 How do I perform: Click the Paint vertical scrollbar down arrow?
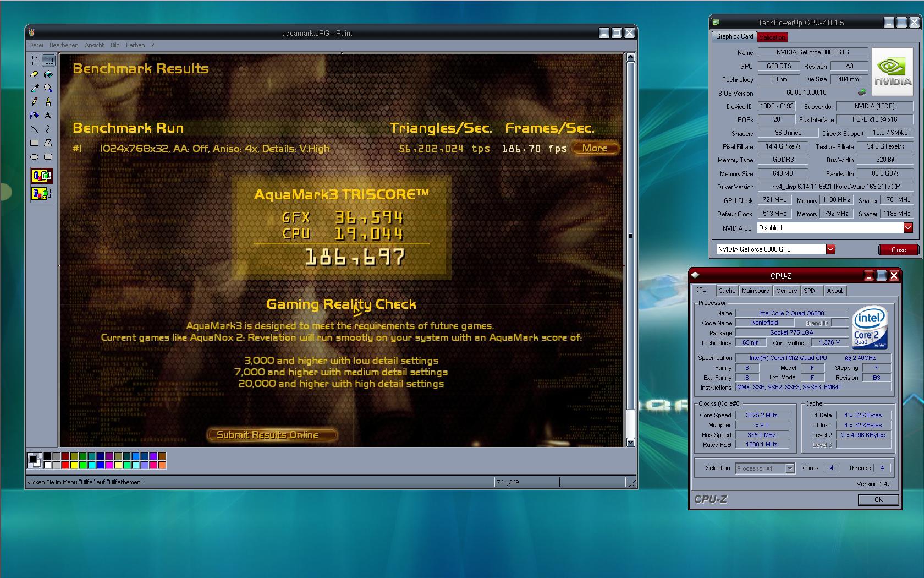tap(630, 442)
